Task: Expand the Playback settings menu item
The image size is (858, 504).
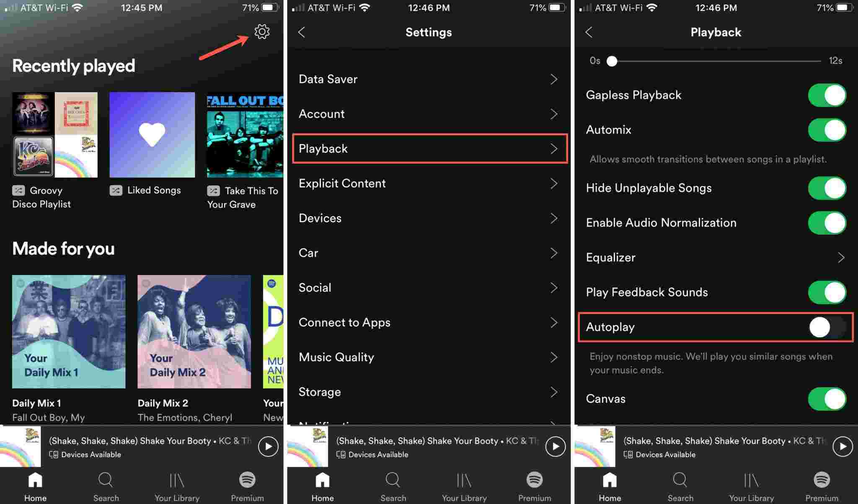Action: pos(428,148)
